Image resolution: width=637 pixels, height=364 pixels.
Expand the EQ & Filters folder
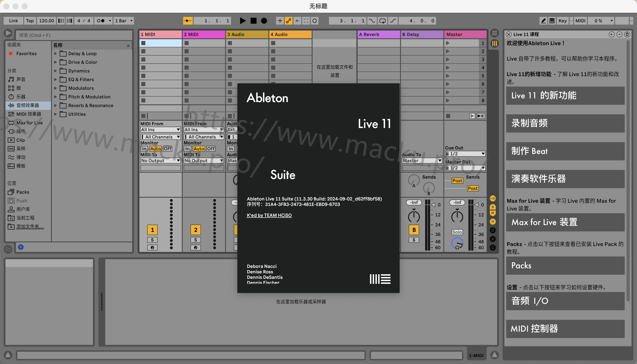point(56,79)
